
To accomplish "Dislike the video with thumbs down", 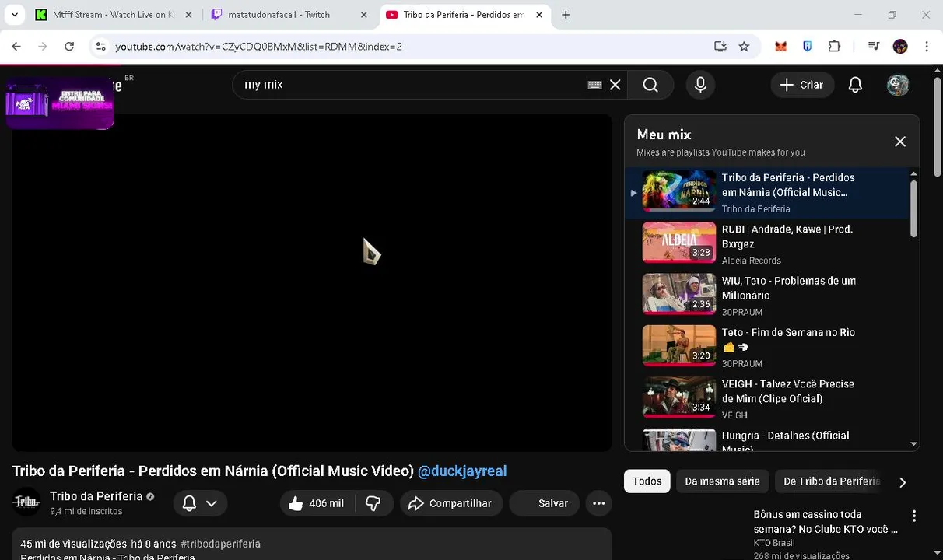I will pos(373,503).
